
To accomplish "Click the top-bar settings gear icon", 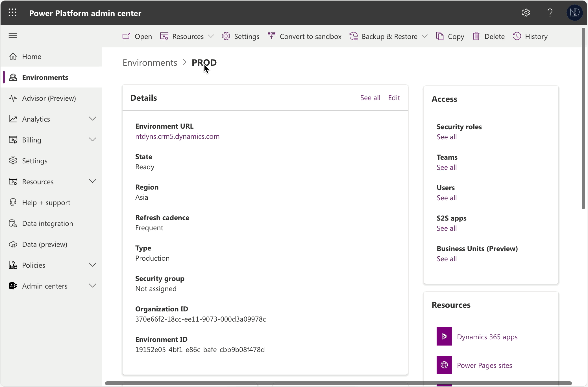I will [526, 13].
